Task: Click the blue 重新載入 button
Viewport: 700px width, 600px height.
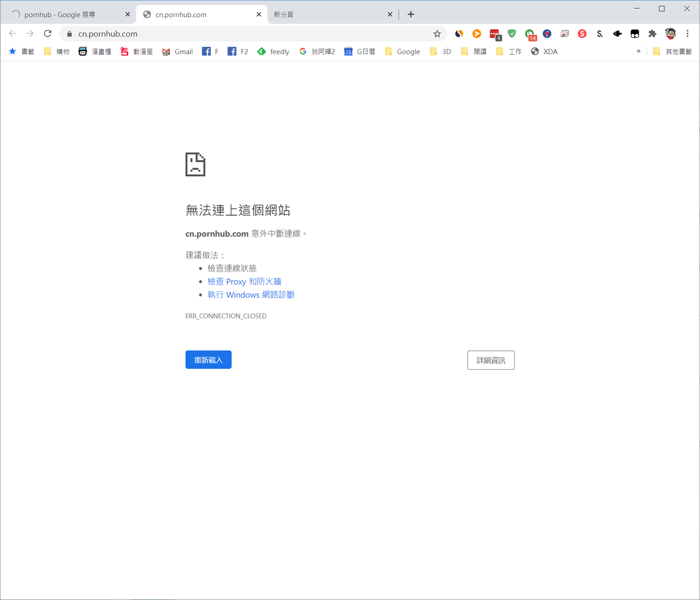Action: click(x=208, y=360)
